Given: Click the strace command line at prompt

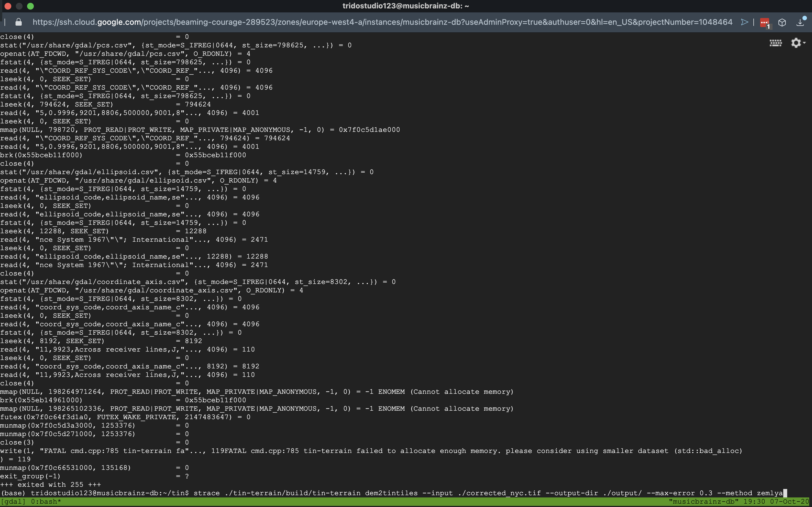Looking at the screenshot, I should coord(488,493).
